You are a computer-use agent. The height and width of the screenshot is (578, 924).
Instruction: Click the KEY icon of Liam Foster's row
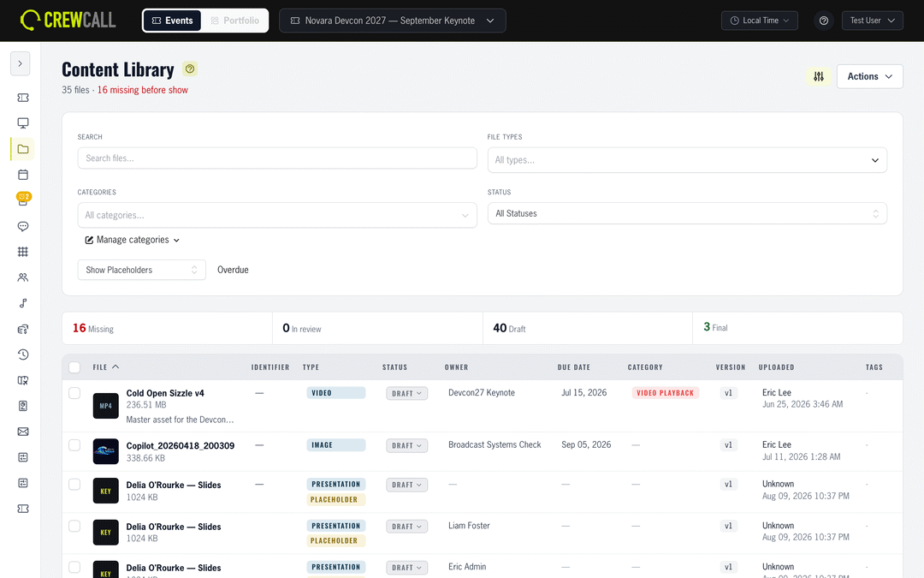(x=105, y=533)
